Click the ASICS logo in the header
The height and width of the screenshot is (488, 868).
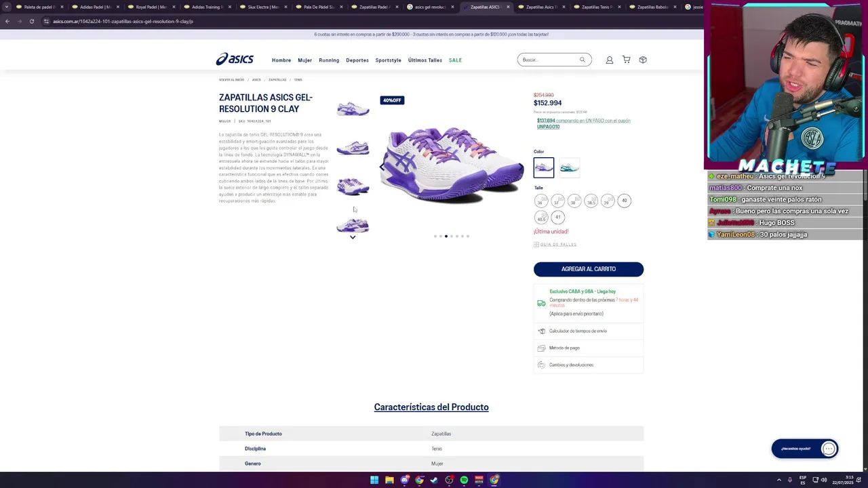point(235,60)
